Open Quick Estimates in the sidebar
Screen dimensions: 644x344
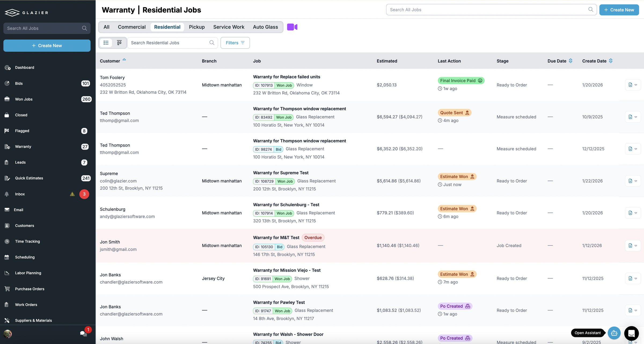pyautogui.click(x=29, y=178)
